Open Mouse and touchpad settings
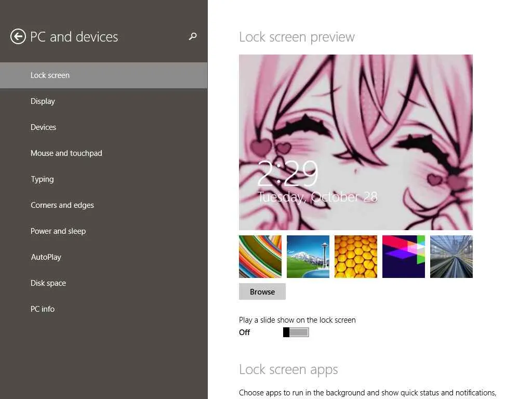The width and height of the screenshot is (532, 399). pos(66,153)
